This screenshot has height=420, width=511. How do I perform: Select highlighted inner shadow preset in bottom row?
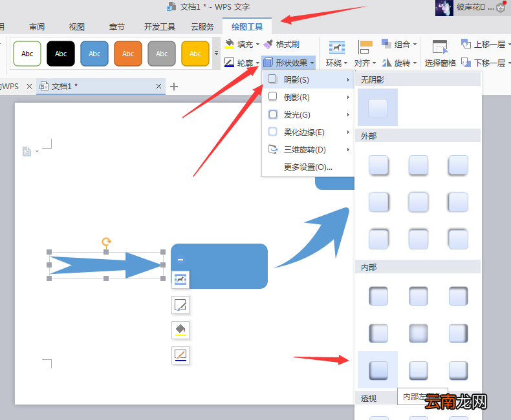click(x=378, y=370)
